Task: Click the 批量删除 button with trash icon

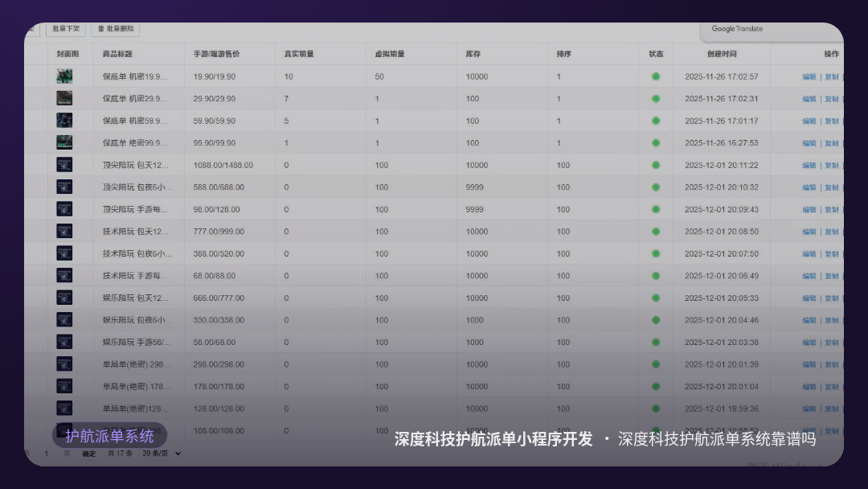Action: click(x=116, y=29)
